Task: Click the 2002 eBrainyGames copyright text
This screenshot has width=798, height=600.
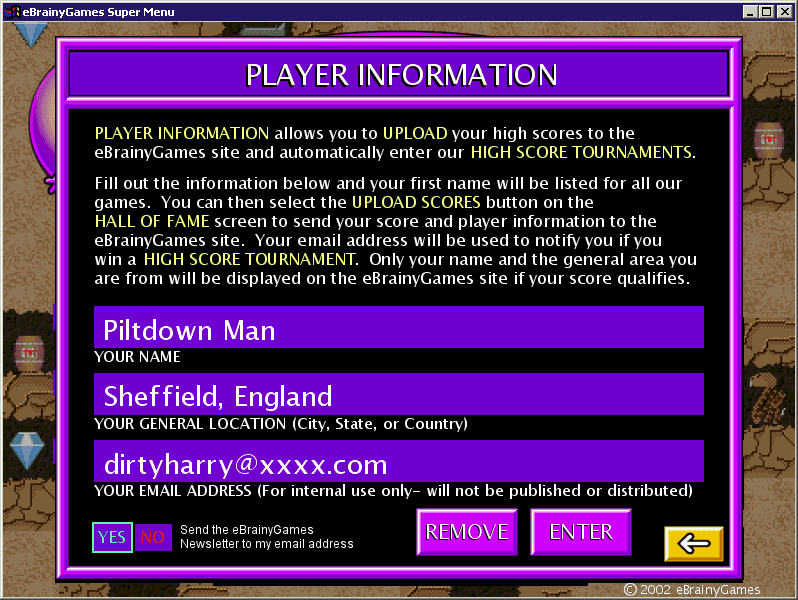Action: [x=692, y=589]
